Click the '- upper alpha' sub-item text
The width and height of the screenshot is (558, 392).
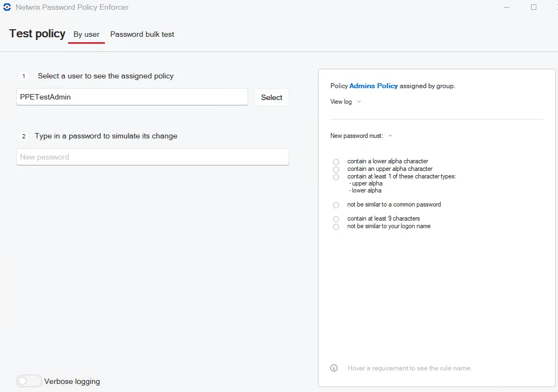click(366, 183)
